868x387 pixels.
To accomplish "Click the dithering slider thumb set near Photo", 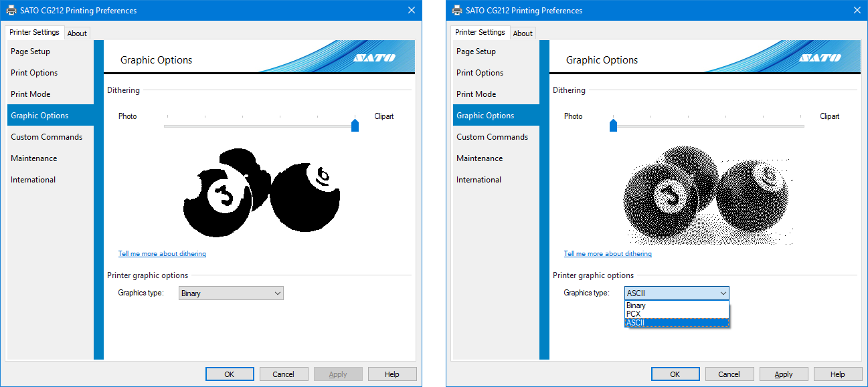I will [x=613, y=125].
